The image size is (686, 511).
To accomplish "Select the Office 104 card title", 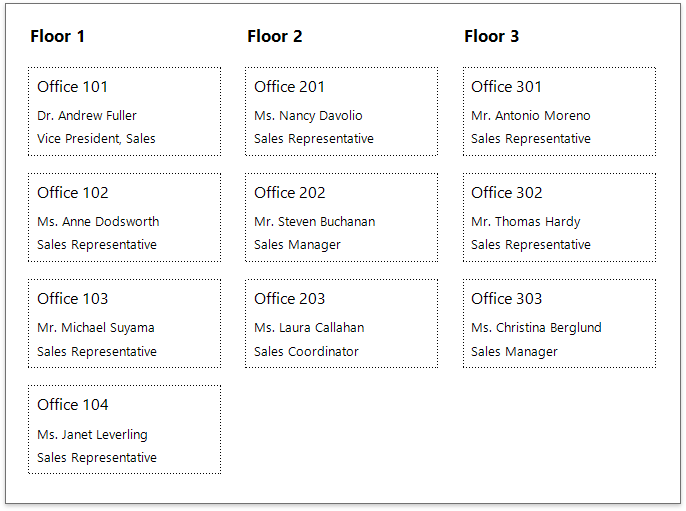I will pos(73,405).
